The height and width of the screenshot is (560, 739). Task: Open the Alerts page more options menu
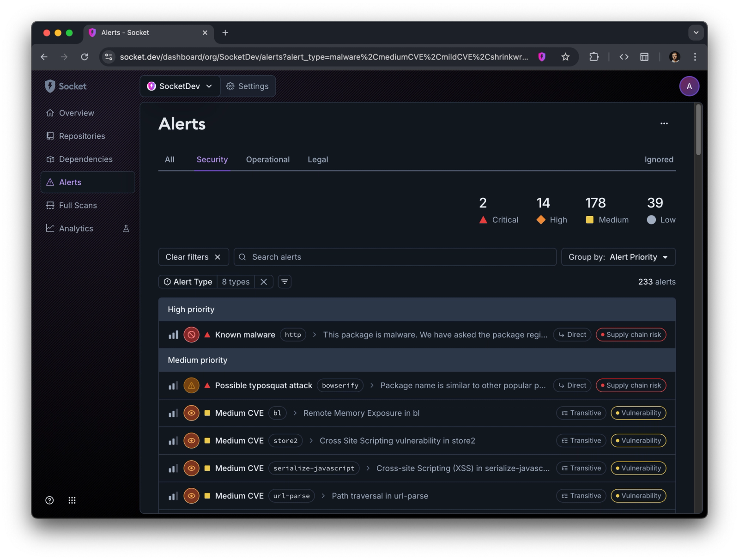click(664, 123)
